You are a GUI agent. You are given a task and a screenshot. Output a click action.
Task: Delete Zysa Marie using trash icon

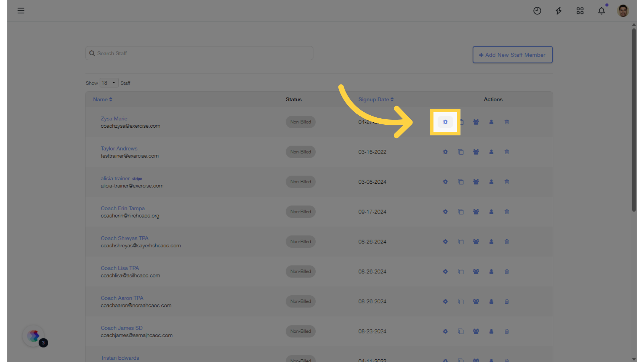507,122
